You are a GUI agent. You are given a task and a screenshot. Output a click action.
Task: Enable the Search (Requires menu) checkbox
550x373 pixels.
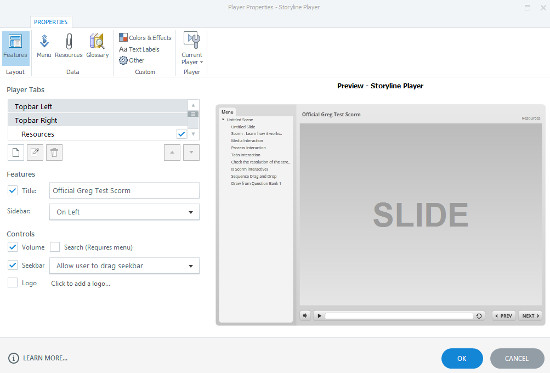click(55, 247)
